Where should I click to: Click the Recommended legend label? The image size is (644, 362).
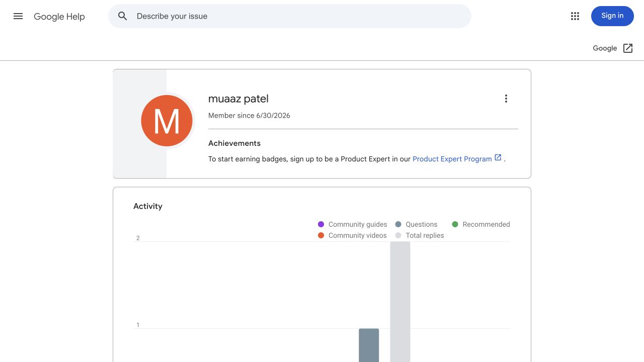pos(486,224)
